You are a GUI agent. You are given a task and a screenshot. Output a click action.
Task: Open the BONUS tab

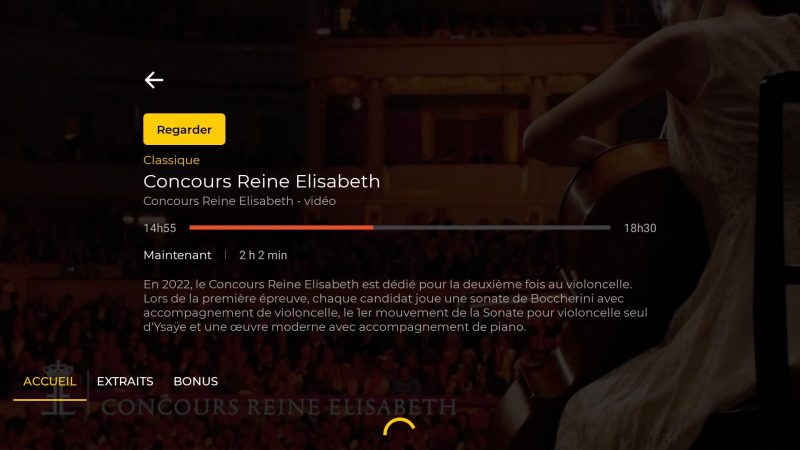195,382
